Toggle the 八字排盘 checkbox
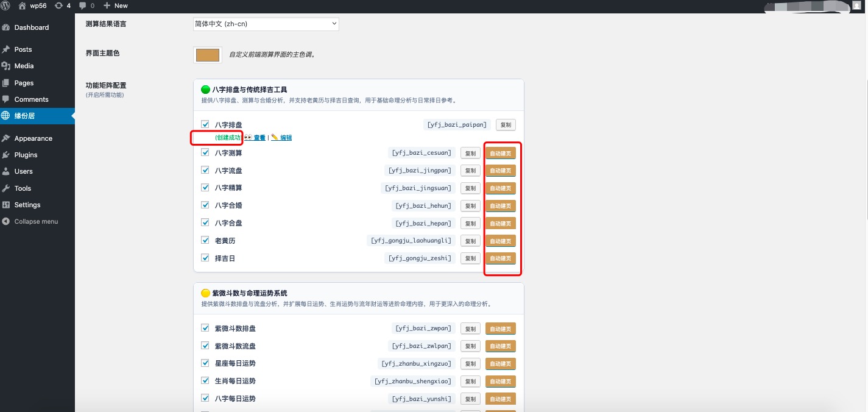This screenshot has width=868, height=412. [205, 124]
